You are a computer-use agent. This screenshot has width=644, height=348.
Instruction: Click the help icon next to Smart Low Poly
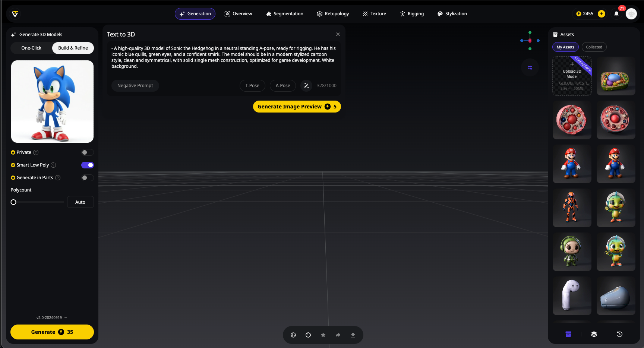point(53,165)
